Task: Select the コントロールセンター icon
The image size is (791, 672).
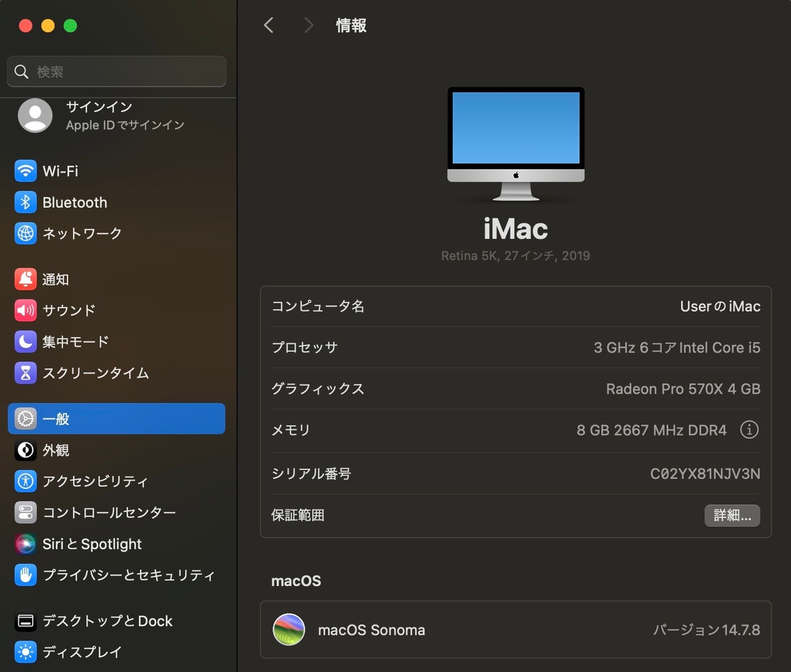Action: [x=25, y=513]
